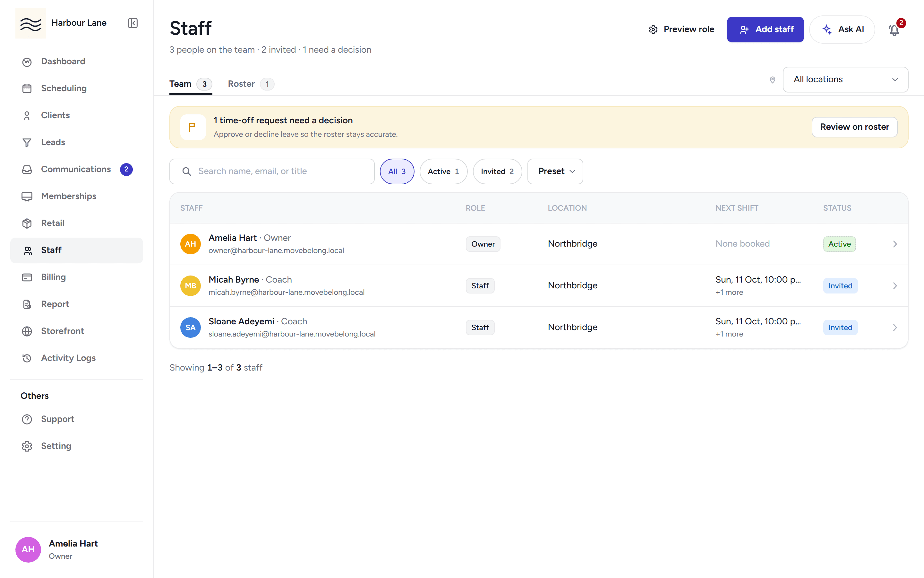The width and height of the screenshot is (924, 578).
Task: Open Retail box icon
Action: (x=27, y=223)
